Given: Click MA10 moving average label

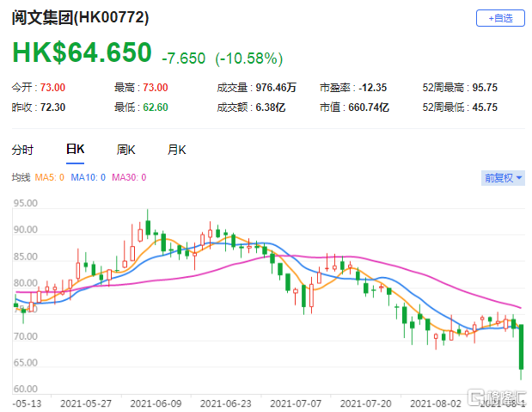Looking at the screenshot, I should point(89,177).
